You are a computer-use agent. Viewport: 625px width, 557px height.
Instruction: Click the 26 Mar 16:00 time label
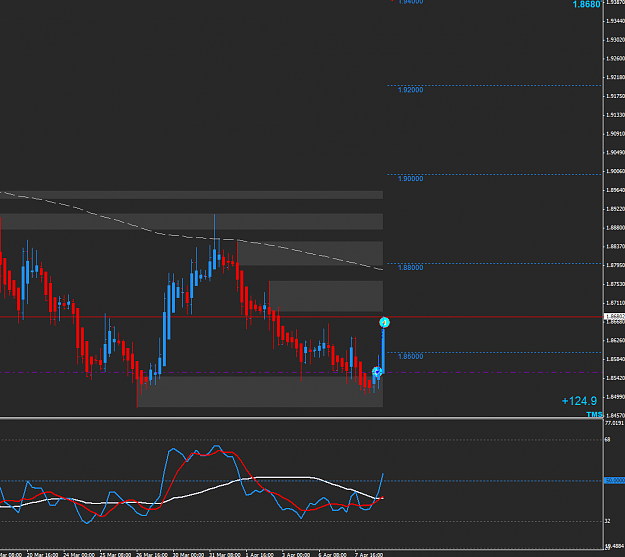(152, 554)
